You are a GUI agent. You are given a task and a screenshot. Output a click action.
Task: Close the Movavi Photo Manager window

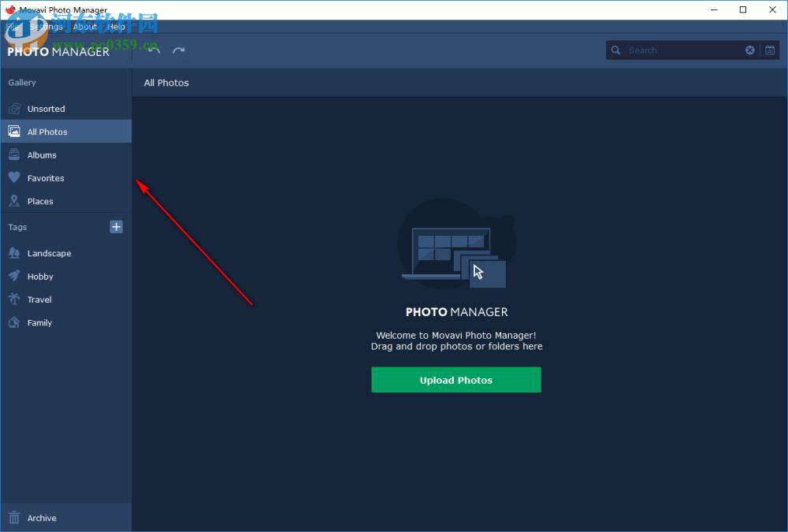[772, 9]
